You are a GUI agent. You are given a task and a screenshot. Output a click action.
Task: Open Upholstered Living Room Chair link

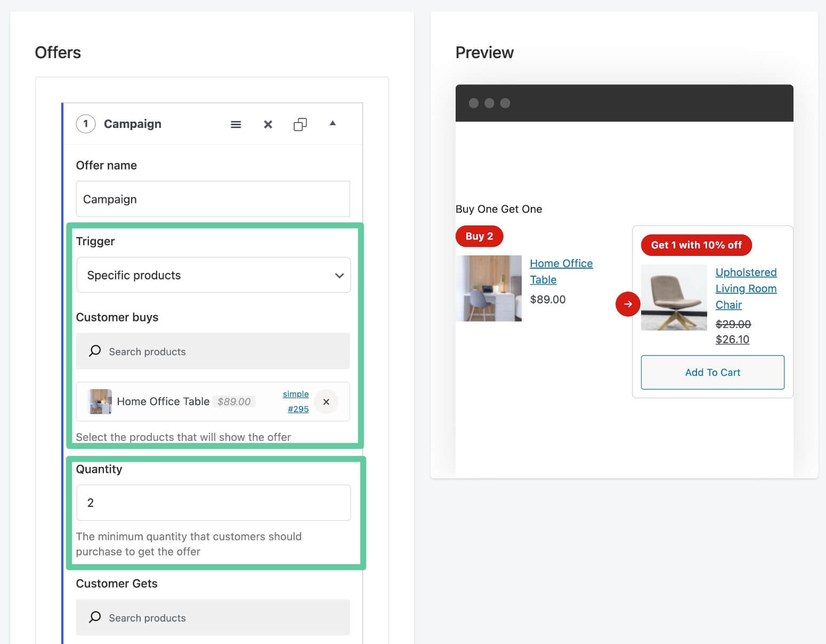click(x=746, y=288)
